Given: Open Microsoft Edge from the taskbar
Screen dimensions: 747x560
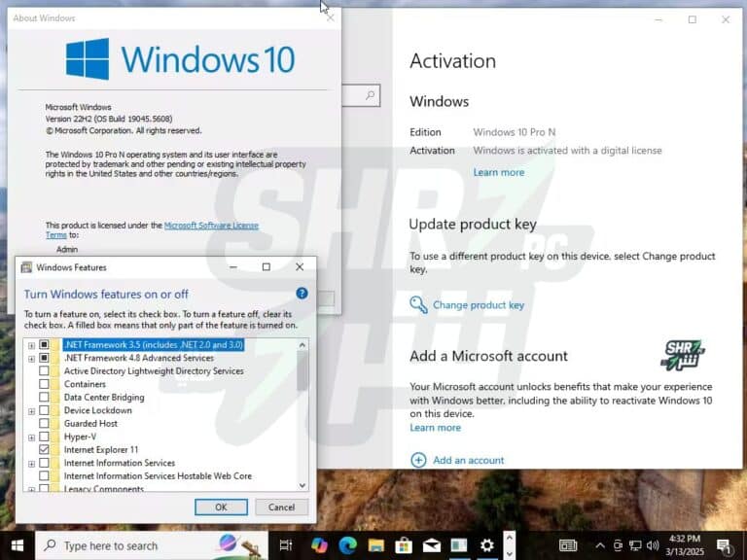Looking at the screenshot, I should point(347,545).
